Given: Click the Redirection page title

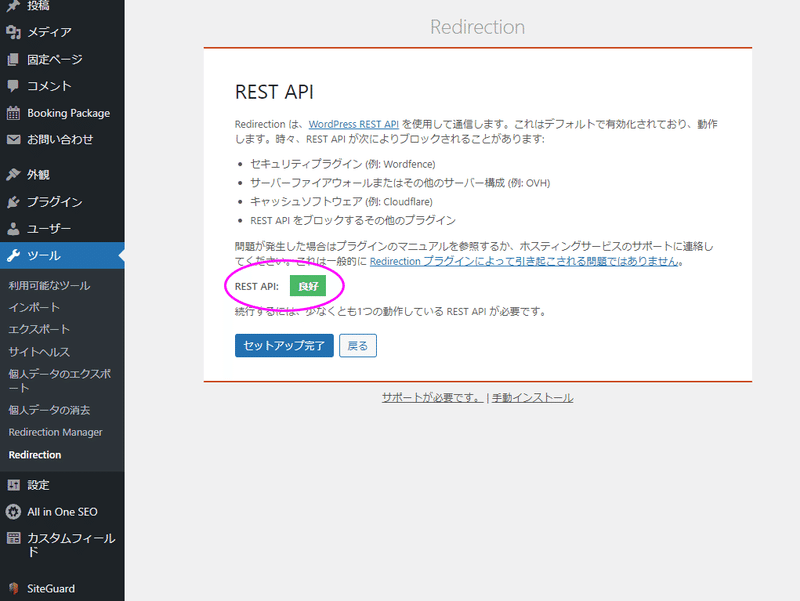Looking at the screenshot, I should 477,27.
